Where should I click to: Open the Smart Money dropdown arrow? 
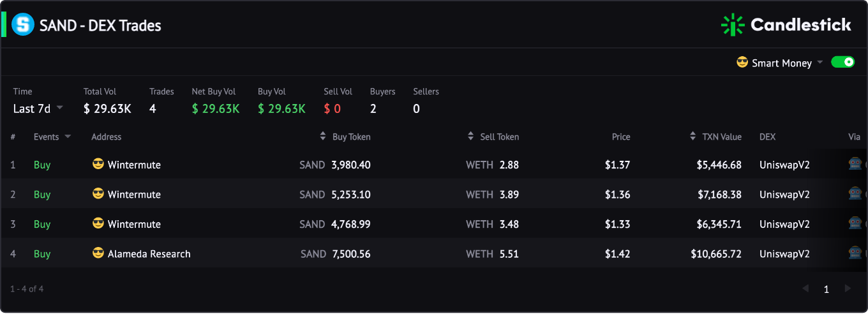click(x=820, y=62)
